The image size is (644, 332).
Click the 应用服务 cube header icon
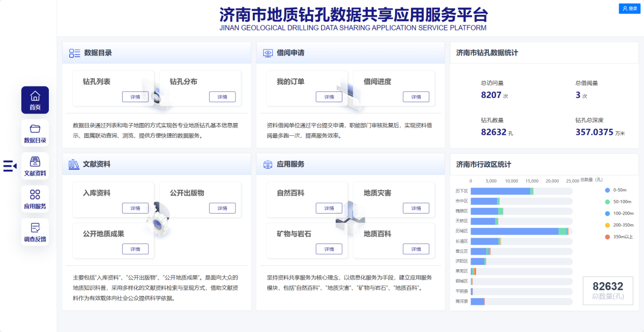point(268,164)
